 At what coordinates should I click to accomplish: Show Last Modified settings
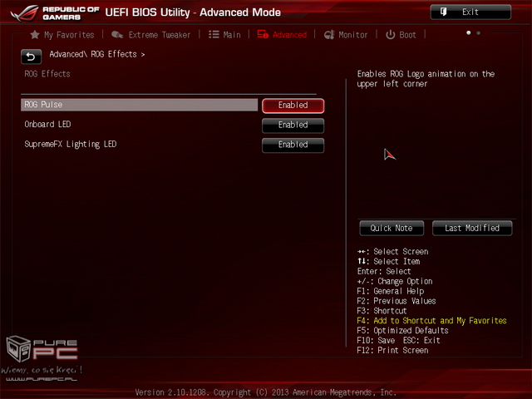pos(472,228)
